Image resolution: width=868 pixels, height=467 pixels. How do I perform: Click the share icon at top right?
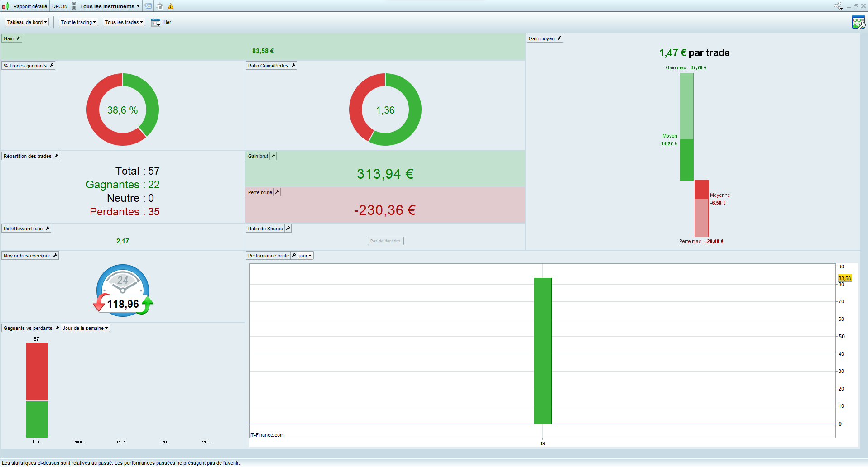[x=838, y=6]
